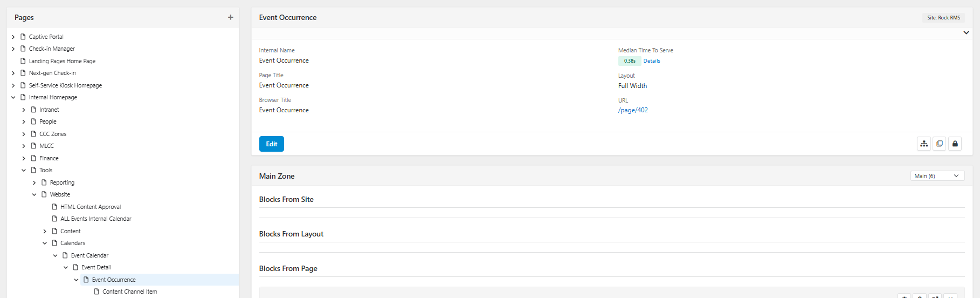This screenshot has height=298, width=980.
Task: Add a new page with the plus icon
Action: click(231, 17)
